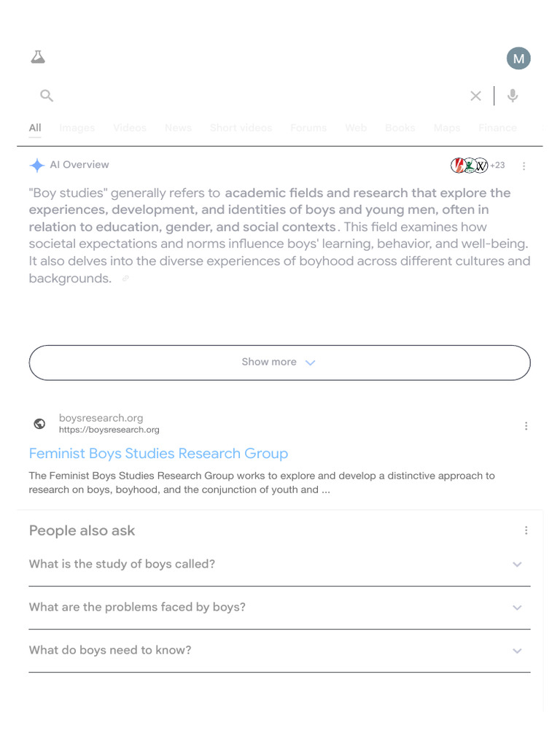Open AI Overview three-dot menu

(524, 166)
